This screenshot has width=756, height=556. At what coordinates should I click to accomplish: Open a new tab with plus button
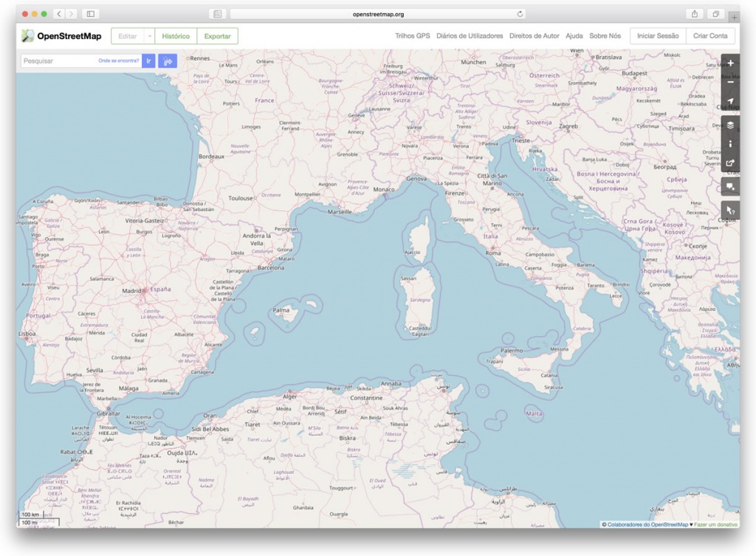coord(734,18)
